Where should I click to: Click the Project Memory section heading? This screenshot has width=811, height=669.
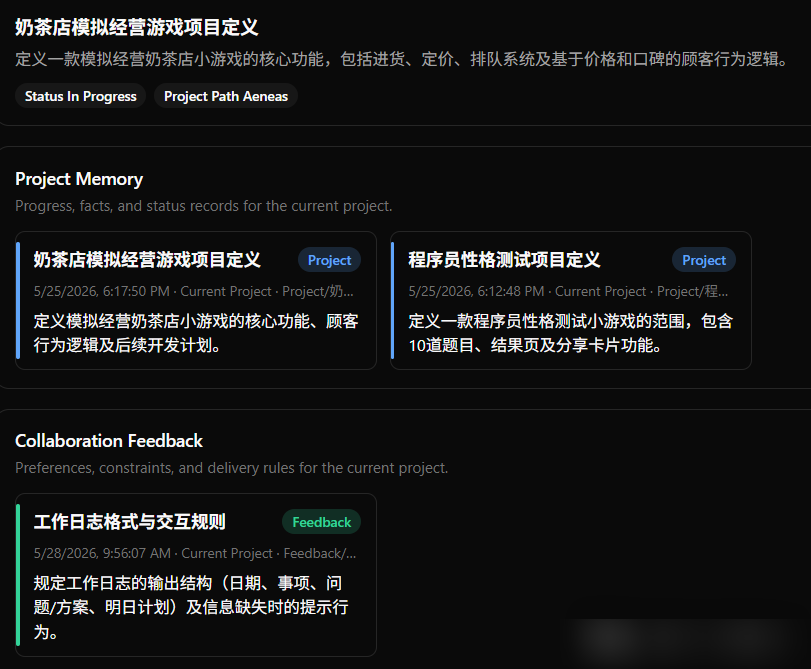pos(79,179)
